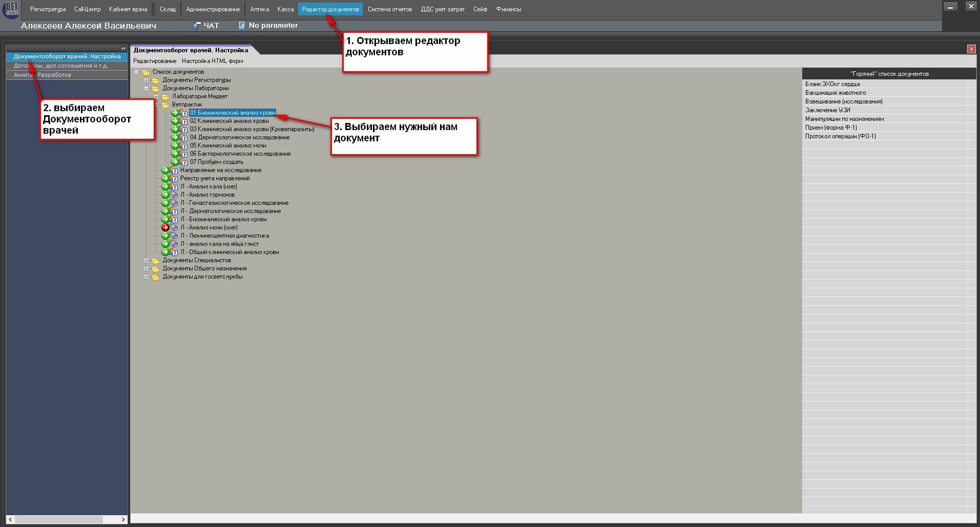
Task: Click the green arrow icon beside 07 Пробуем создать
Action: tap(175, 162)
